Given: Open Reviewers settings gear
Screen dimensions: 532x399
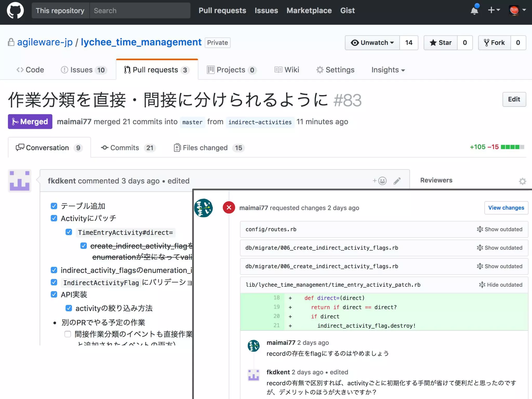Looking at the screenshot, I should point(522,181).
